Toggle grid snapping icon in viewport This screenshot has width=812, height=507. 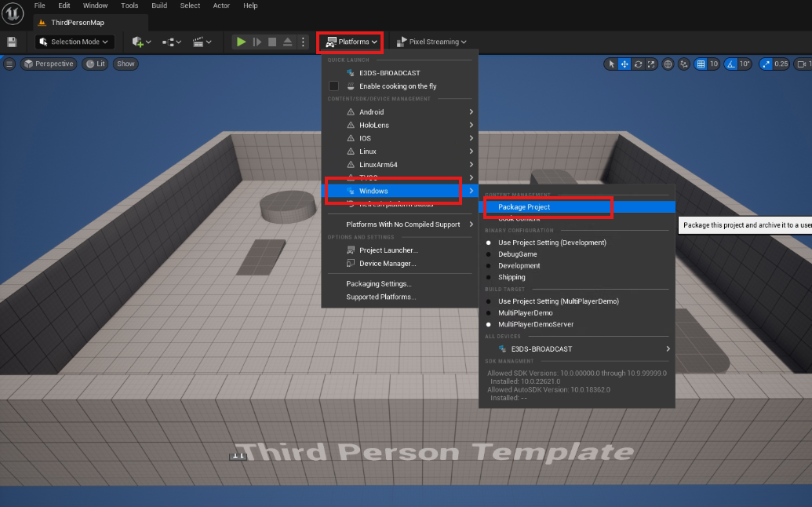pyautogui.click(x=701, y=64)
